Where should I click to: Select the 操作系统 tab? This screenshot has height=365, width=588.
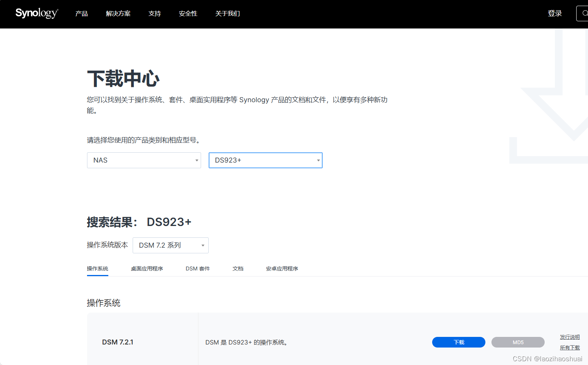point(97,269)
